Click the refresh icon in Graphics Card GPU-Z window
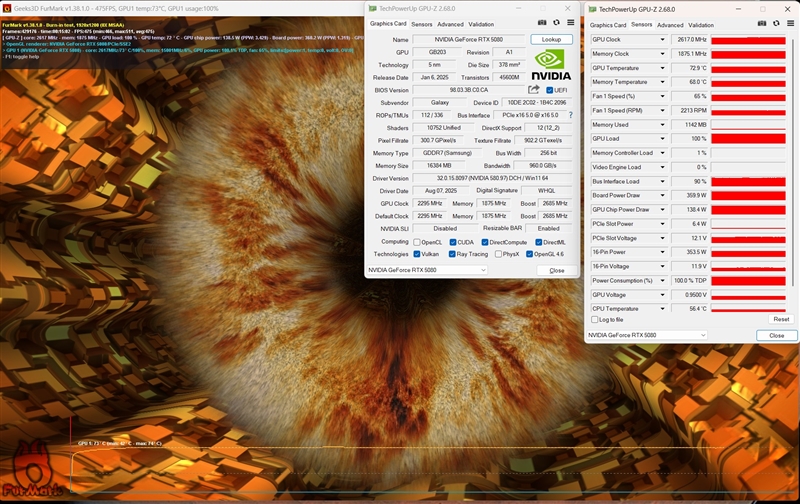 pyautogui.click(x=556, y=23)
